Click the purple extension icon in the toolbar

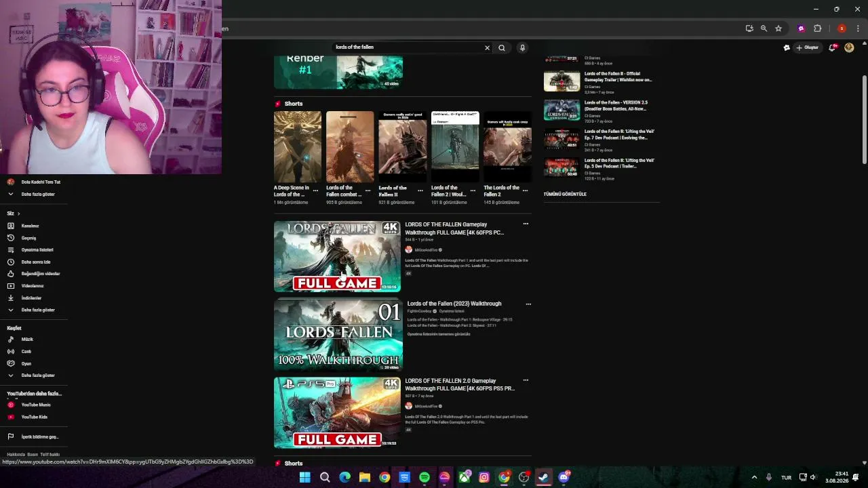(x=801, y=28)
